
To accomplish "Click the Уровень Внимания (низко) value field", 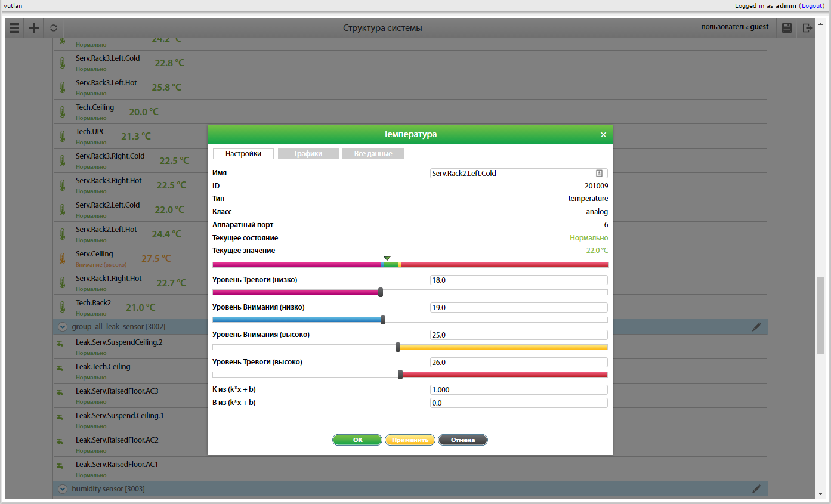I will 519,307.
